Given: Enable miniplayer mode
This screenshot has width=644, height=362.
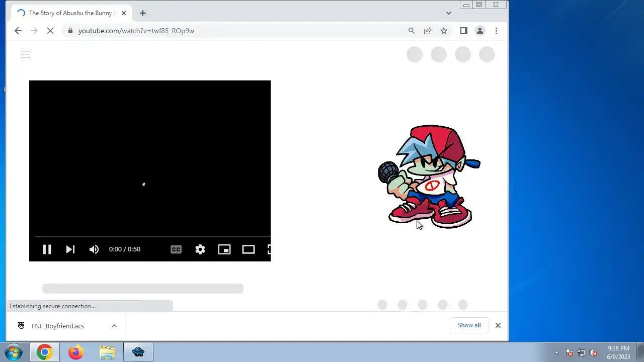Looking at the screenshot, I should pyautogui.click(x=224, y=249).
